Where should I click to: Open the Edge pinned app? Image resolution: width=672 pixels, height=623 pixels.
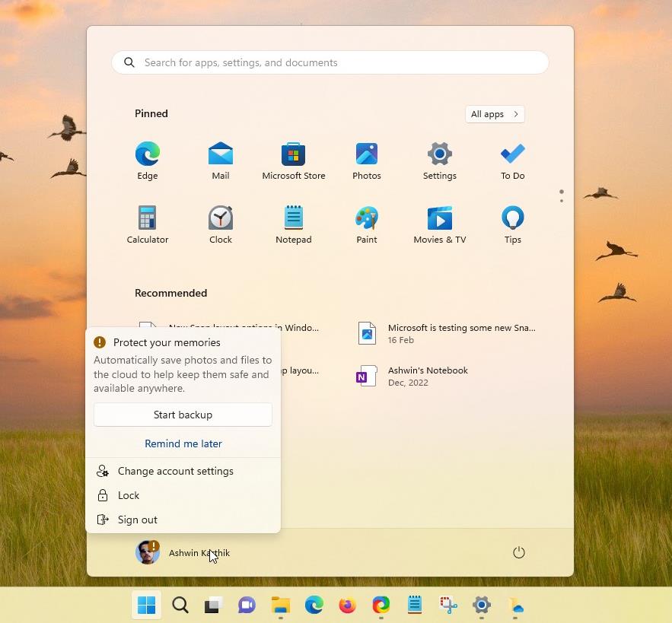148,161
